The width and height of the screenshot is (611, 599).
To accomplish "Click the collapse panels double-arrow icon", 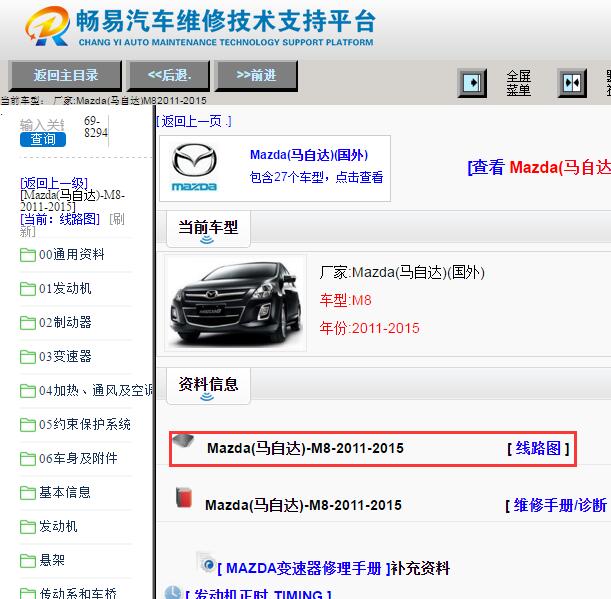I will click(x=572, y=83).
